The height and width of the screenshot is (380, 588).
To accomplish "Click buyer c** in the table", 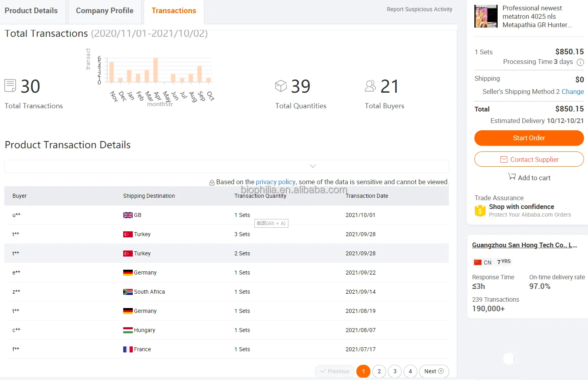I will tap(16, 330).
